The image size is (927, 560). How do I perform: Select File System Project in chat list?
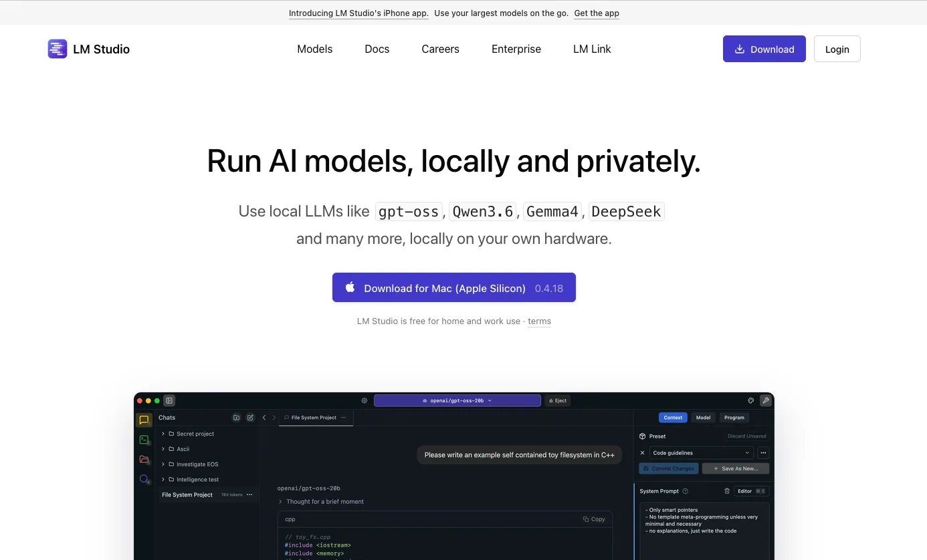[207, 495]
